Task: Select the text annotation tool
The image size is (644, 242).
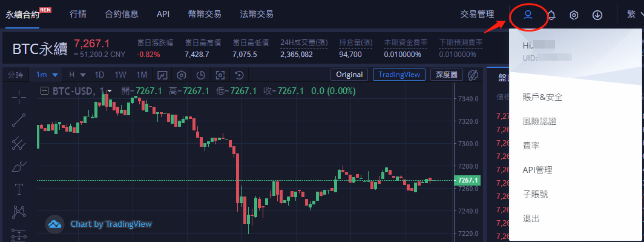Action: click(x=19, y=189)
